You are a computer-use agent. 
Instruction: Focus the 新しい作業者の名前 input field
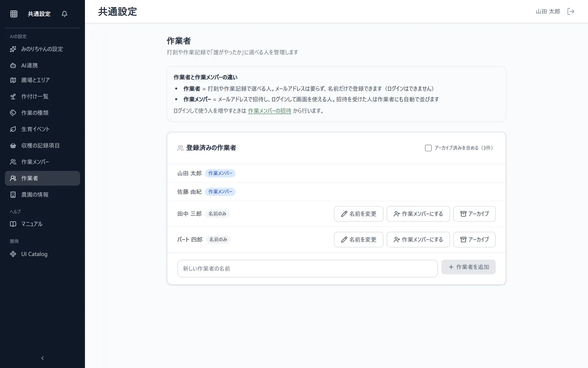click(x=307, y=269)
